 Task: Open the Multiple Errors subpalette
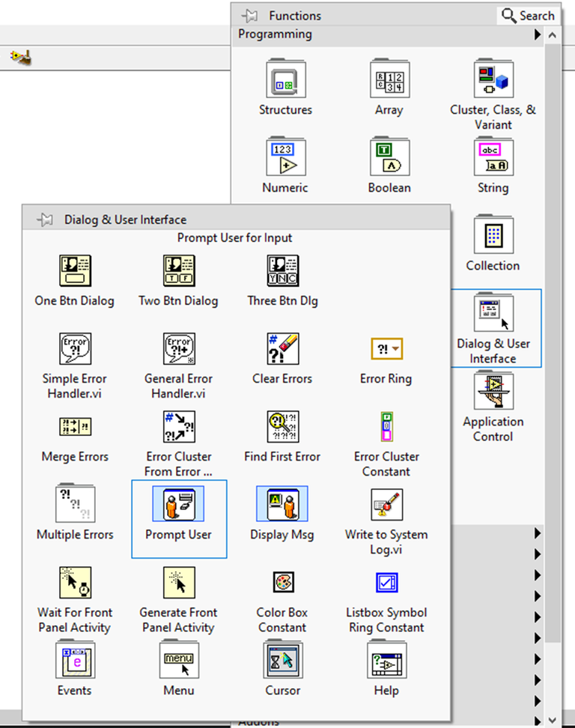click(x=75, y=504)
